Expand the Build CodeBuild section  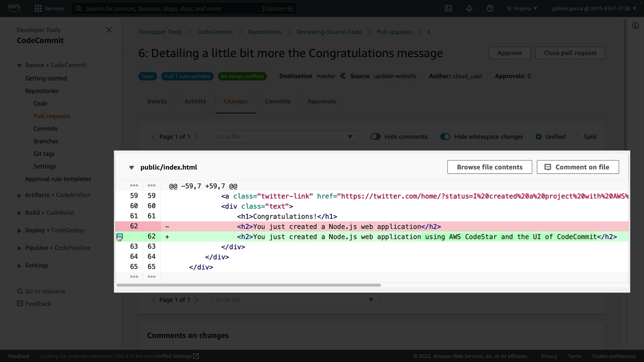[19, 213]
